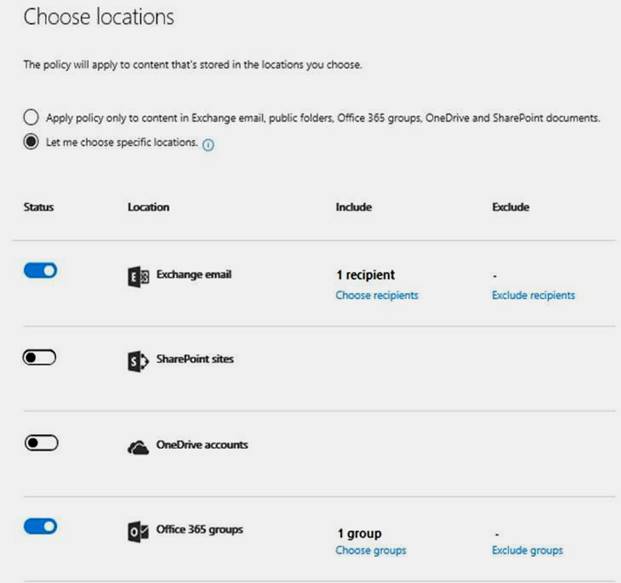Open the Exclude recipients link
This screenshot has width=621, height=583.
point(533,295)
